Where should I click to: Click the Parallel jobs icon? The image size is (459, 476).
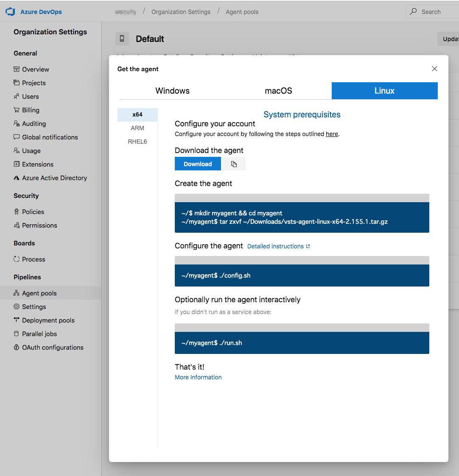(17, 334)
